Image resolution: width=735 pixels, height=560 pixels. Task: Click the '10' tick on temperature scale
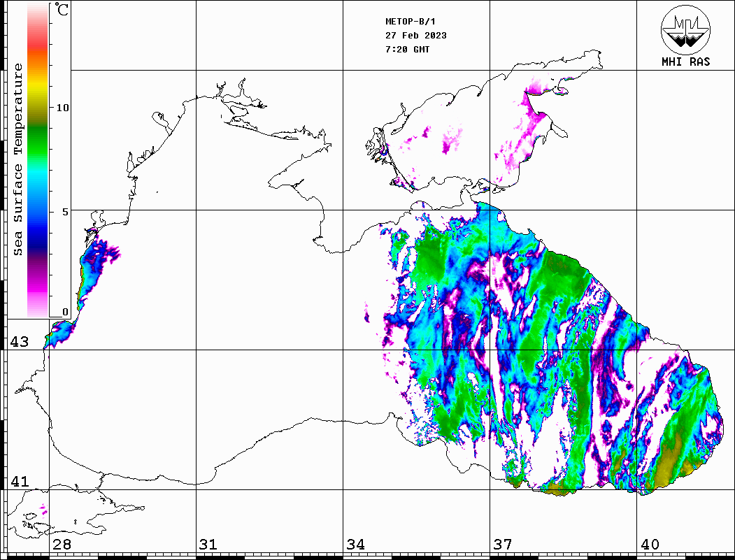coord(62,108)
